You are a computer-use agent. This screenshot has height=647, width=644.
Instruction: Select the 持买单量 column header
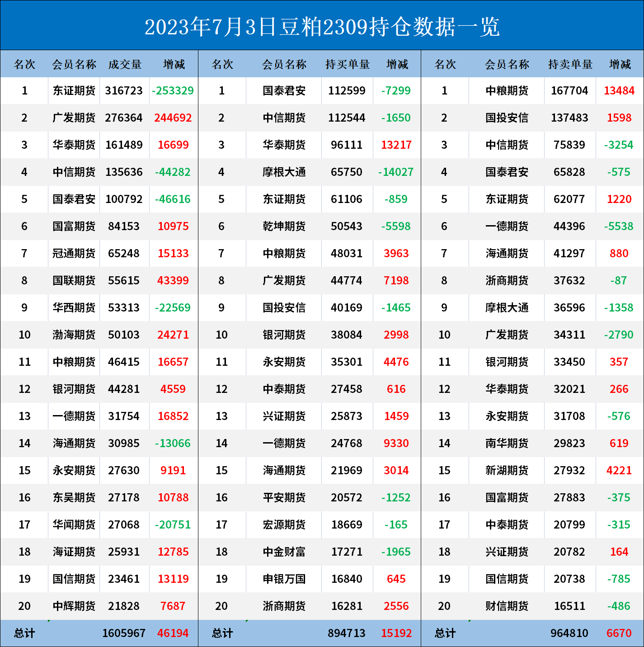click(x=347, y=65)
